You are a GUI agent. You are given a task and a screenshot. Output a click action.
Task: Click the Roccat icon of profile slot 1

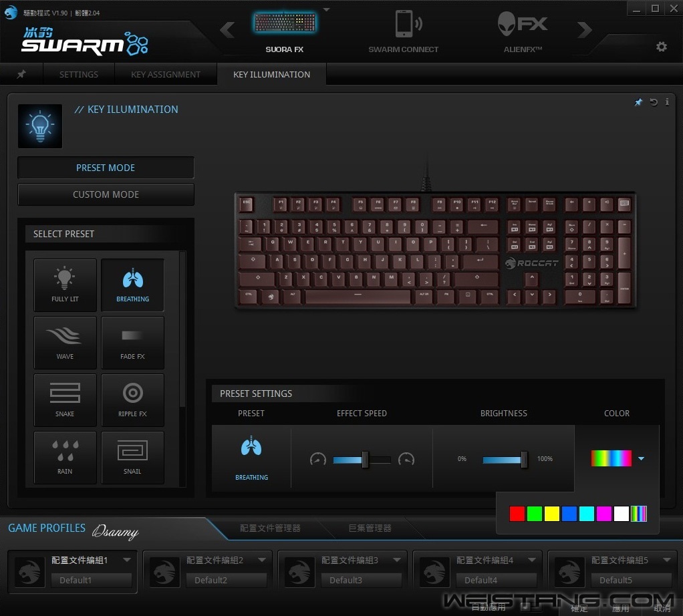(x=29, y=571)
